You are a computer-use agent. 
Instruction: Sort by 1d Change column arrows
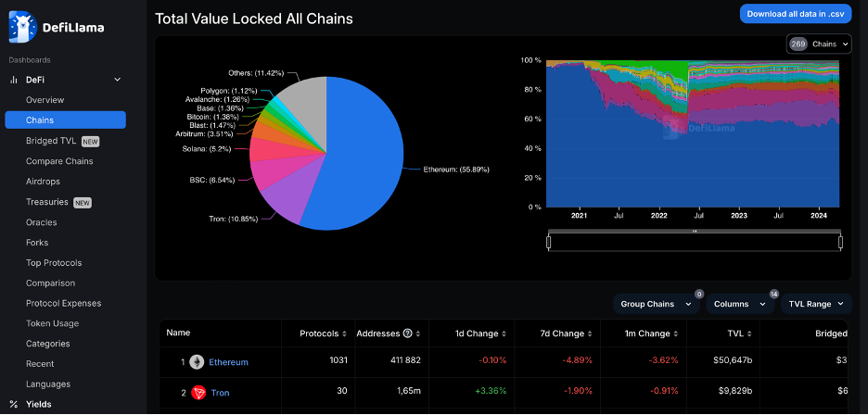click(504, 333)
